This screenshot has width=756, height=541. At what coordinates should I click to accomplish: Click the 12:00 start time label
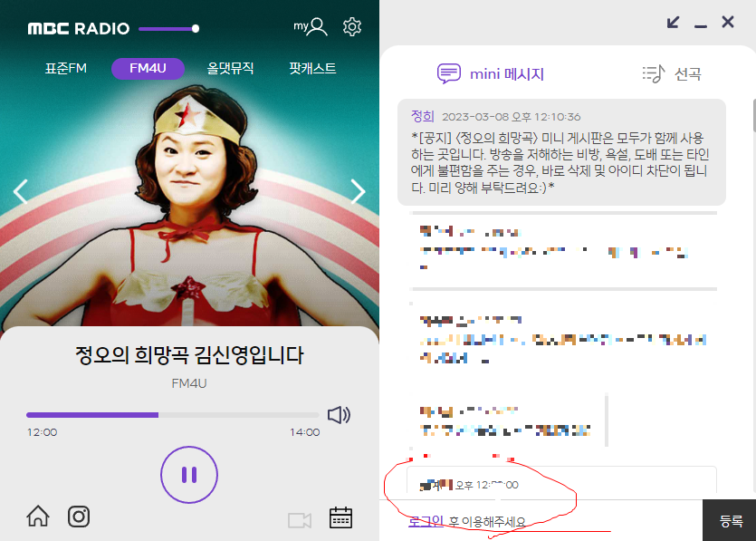[x=42, y=432]
